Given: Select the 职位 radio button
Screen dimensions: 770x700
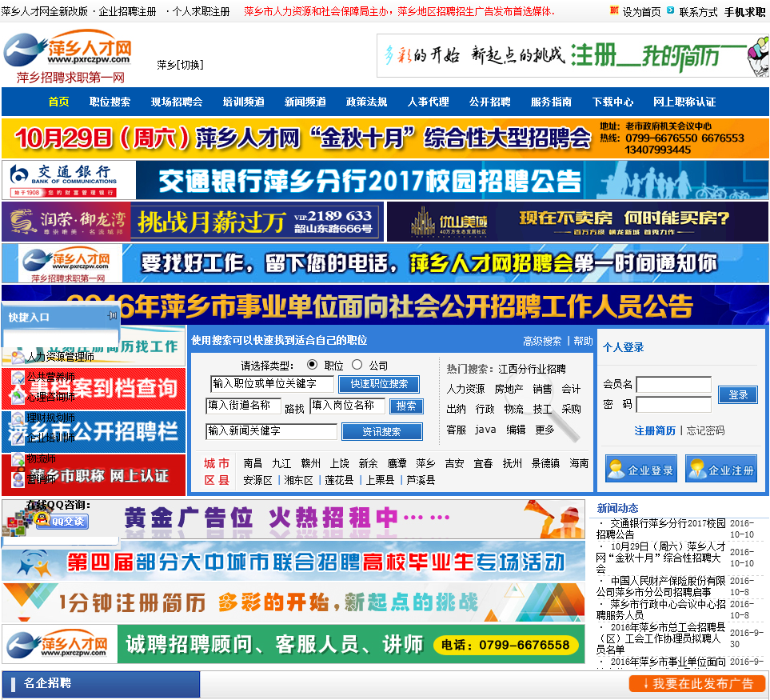Looking at the screenshot, I should [312, 365].
